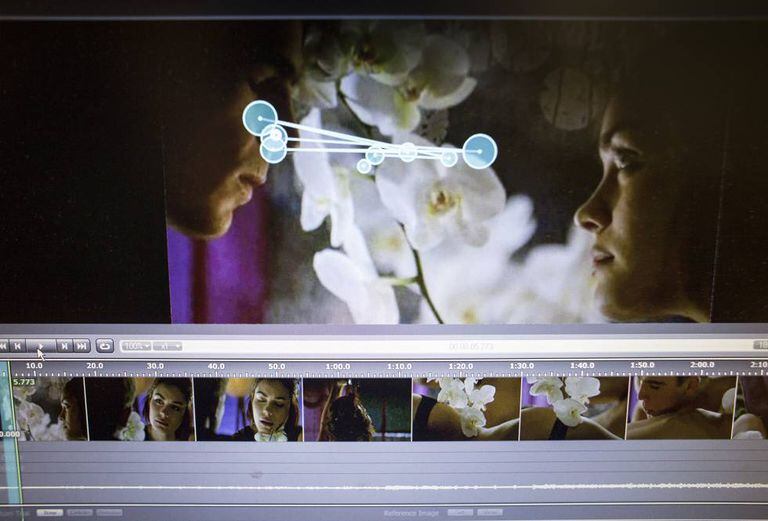Select the man lying down thumbnail near 1:50.0
Viewport: 768px width, 521px height.
[680, 408]
